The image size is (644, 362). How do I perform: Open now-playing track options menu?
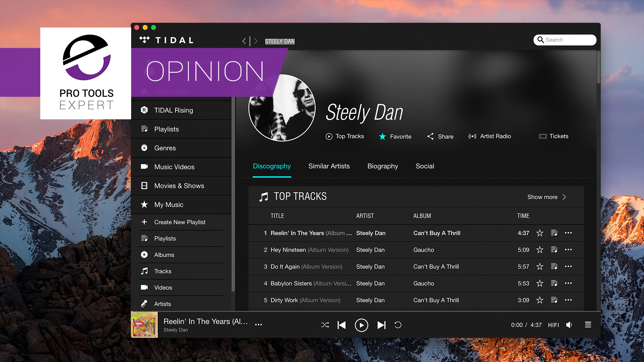tap(258, 324)
